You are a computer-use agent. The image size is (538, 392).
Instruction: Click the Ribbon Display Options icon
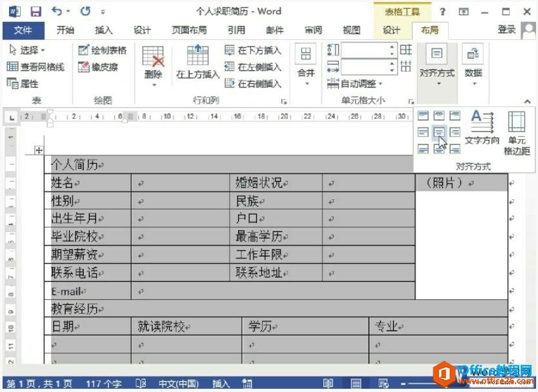pos(464,12)
